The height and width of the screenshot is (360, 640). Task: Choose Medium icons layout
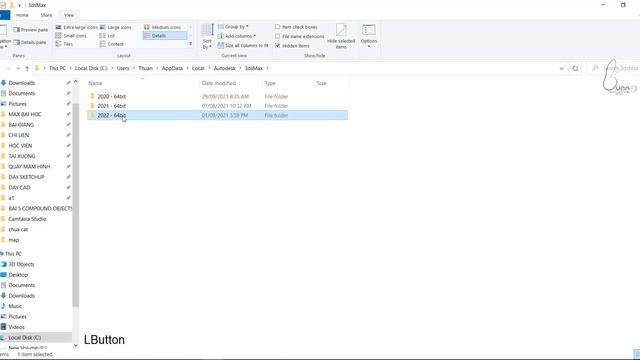coord(162,27)
